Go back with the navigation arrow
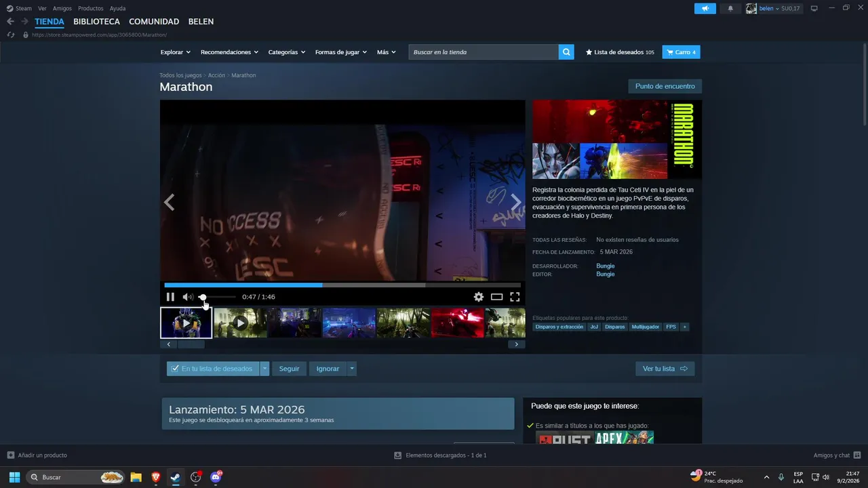 pyautogui.click(x=10, y=22)
